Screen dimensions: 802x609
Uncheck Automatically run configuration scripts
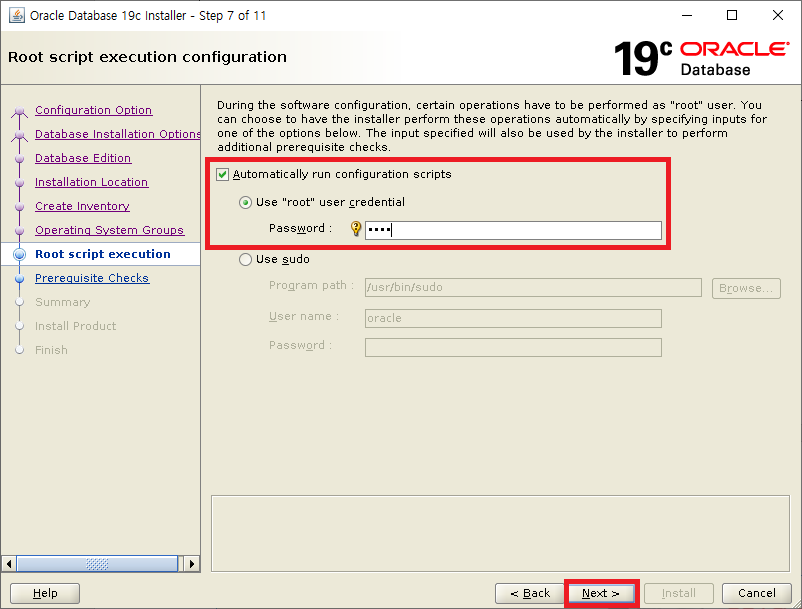pyautogui.click(x=222, y=174)
